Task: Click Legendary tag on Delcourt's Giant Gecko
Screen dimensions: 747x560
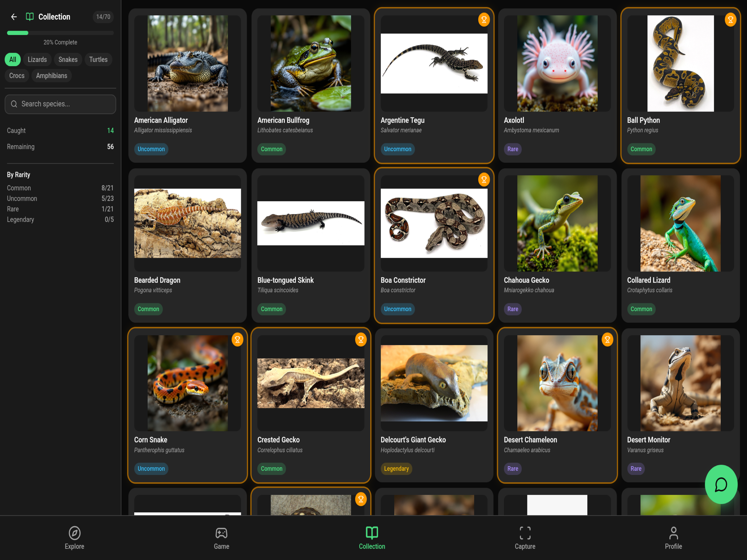Action: tap(396, 469)
